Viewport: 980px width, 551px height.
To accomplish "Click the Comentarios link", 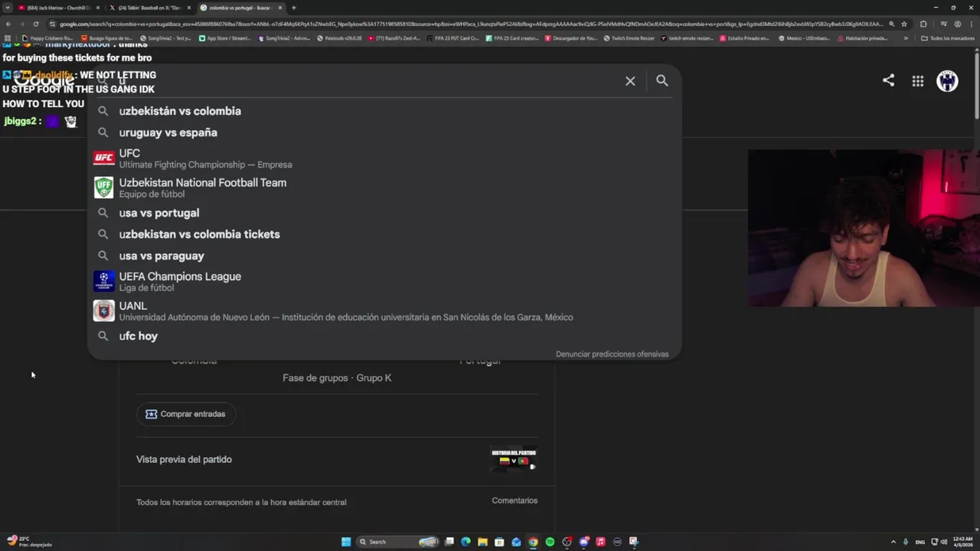I will (x=514, y=500).
